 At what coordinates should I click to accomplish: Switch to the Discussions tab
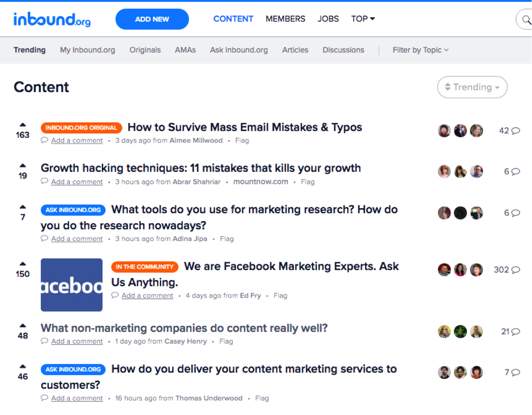pyautogui.click(x=343, y=50)
